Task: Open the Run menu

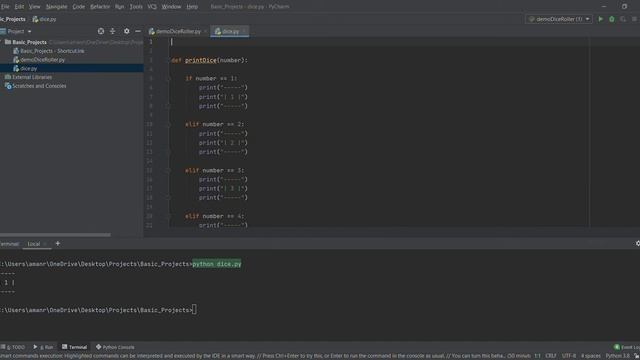Action: click(x=119, y=7)
